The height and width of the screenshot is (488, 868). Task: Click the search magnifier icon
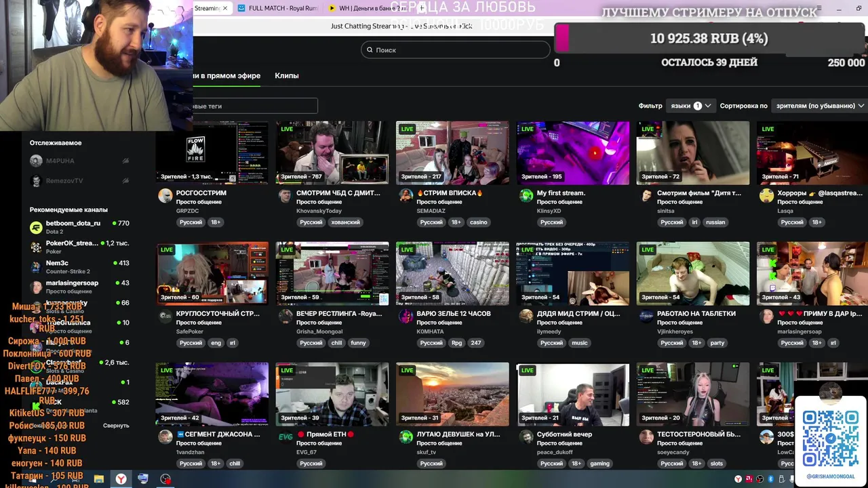click(x=370, y=49)
